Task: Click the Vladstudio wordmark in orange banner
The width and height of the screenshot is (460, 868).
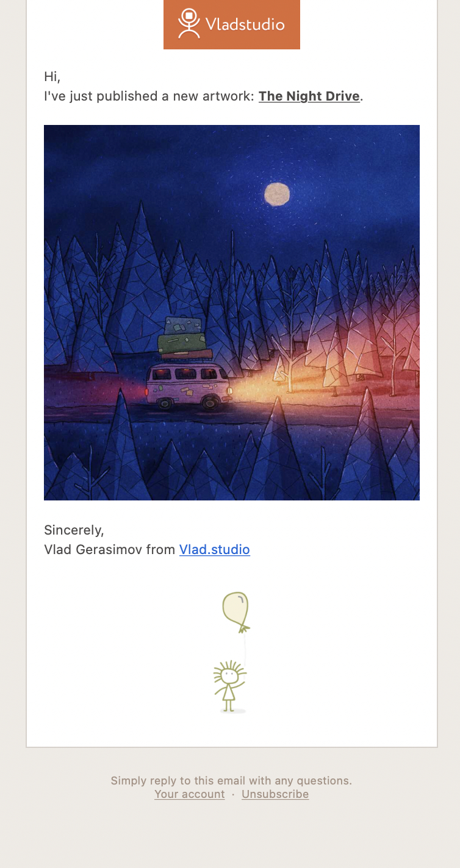Action: pyautogui.click(x=245, y=24)
